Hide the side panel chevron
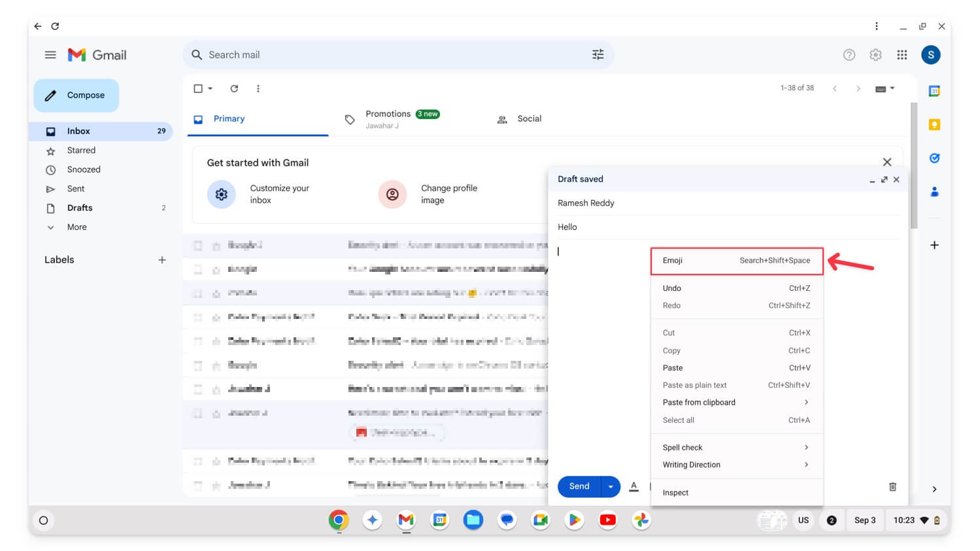The height and width of the screenshot is (551, 980). (934, 489)
